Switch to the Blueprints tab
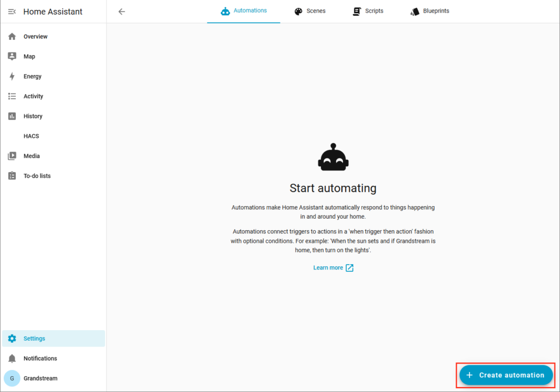This screenshot has height=392, width=560. tap(430, 11)
